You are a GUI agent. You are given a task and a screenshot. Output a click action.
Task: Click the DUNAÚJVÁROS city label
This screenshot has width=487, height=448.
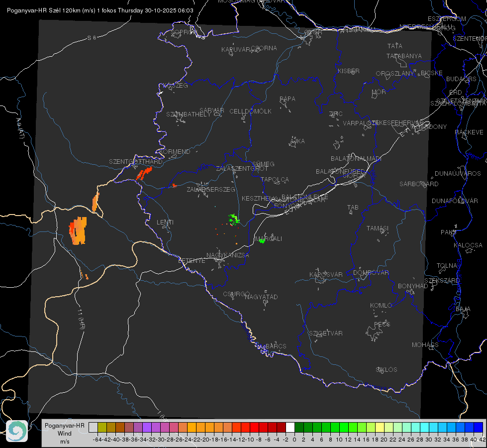(x=458, y=174)
